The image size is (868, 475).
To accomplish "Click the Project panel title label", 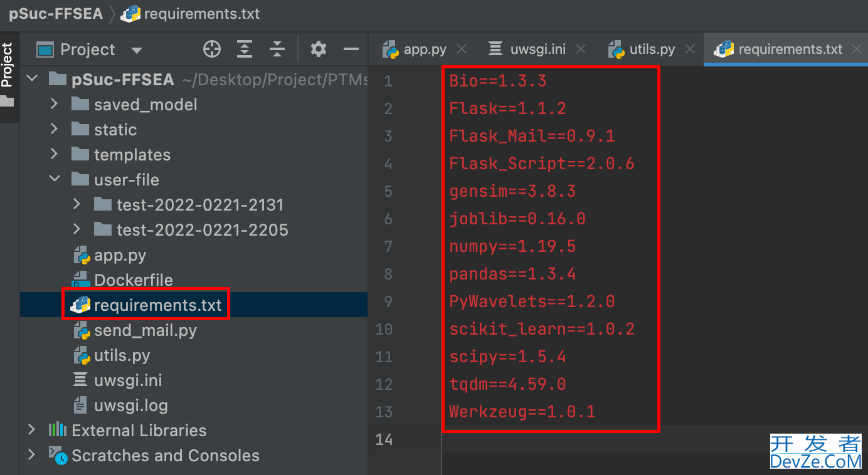I will [87, 50].
